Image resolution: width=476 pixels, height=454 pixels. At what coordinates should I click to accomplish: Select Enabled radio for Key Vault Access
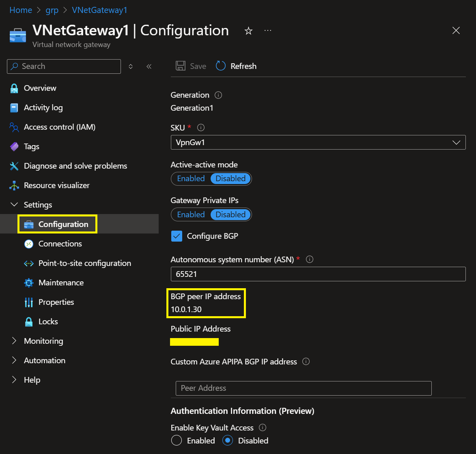coord(177,440)
